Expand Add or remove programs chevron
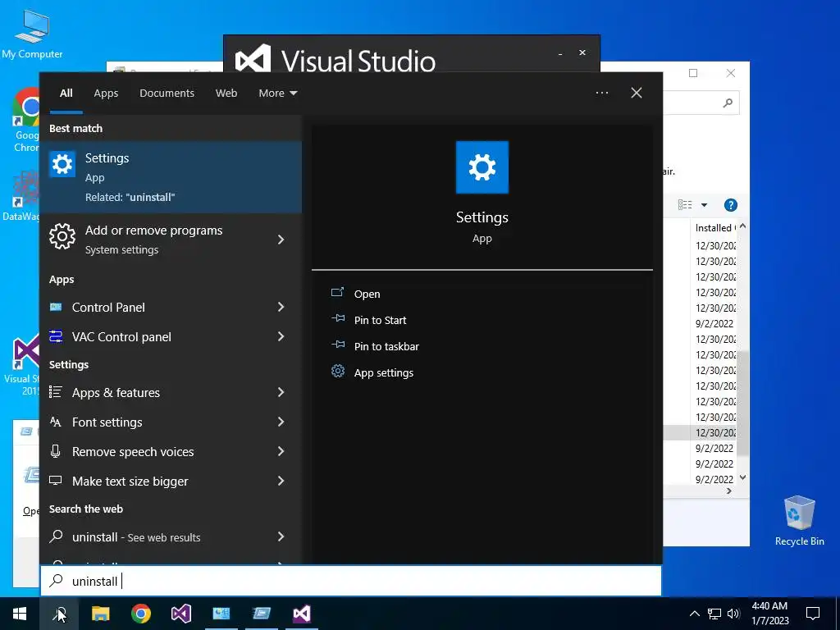 [x=281, y=240]
